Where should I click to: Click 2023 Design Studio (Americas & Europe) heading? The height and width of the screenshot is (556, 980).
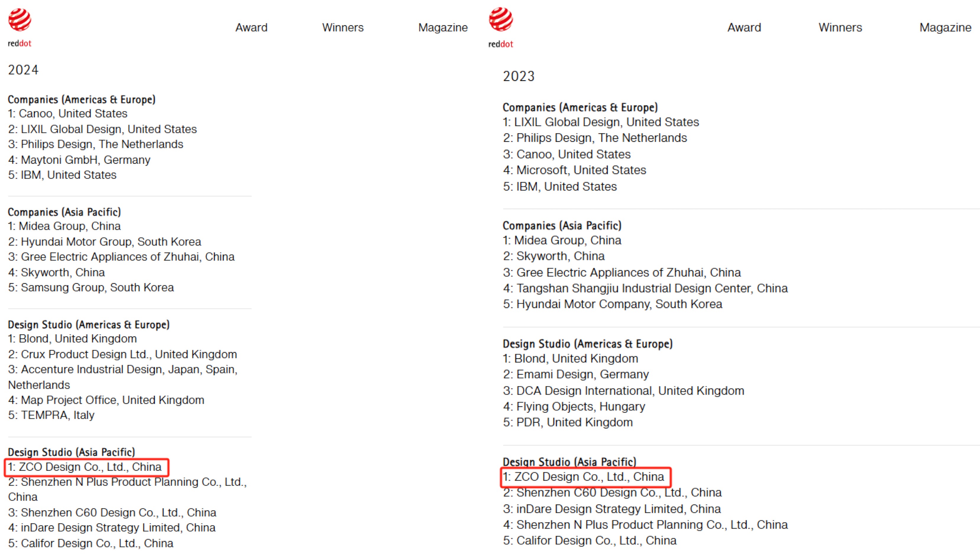tap(587, 344)
